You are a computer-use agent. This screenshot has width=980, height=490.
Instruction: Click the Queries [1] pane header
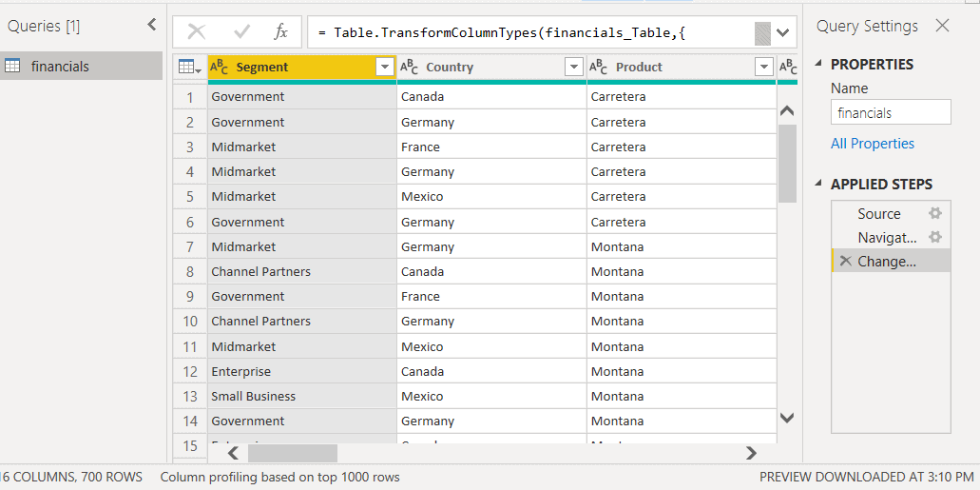point(44,26)
